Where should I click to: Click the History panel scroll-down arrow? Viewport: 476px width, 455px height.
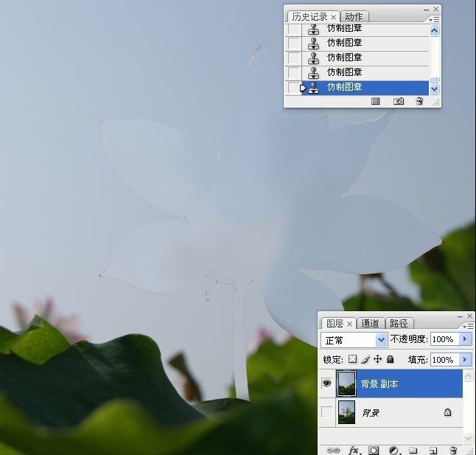(435, 88)
